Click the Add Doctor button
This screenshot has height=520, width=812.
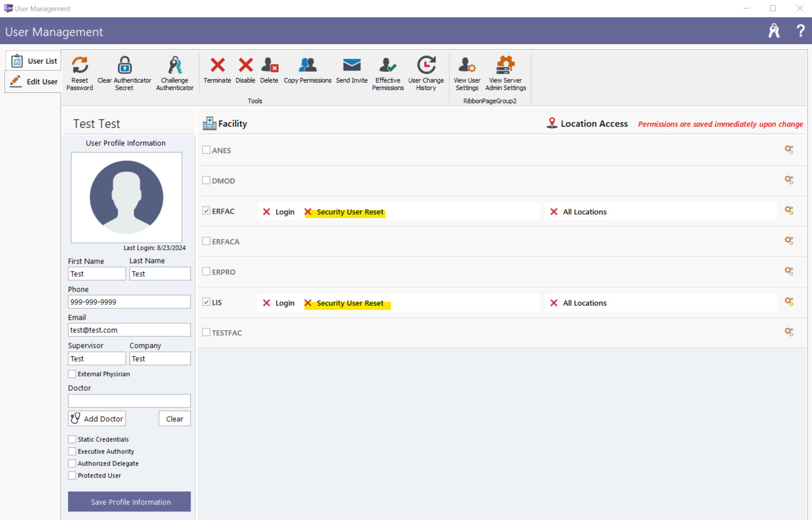[97, 419]
